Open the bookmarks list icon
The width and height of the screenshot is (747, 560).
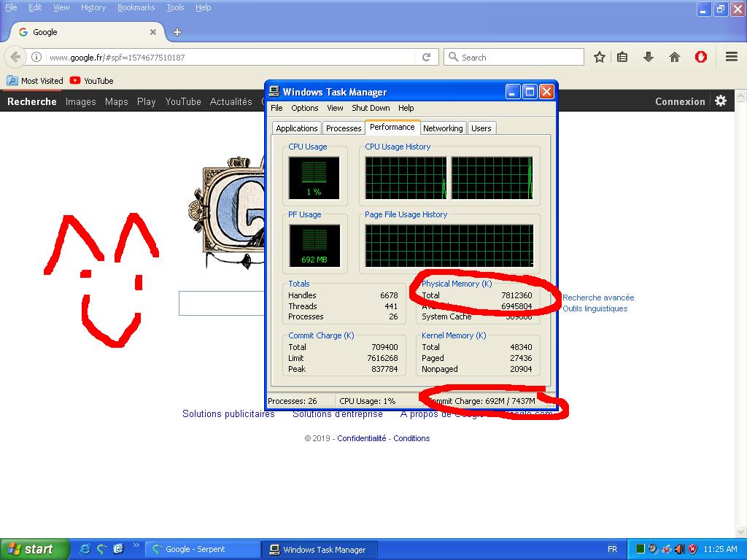point(622,57)
